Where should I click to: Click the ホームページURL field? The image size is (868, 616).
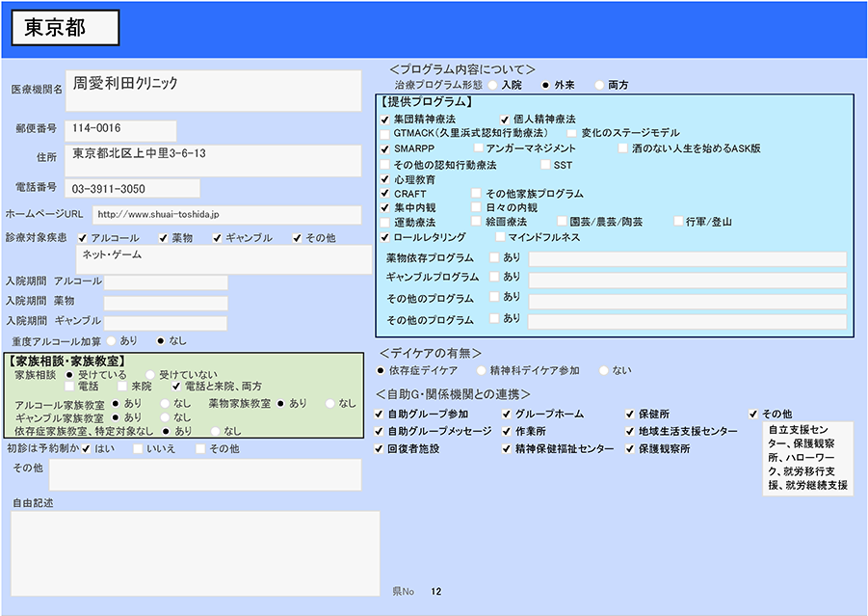tap(231, 214)
